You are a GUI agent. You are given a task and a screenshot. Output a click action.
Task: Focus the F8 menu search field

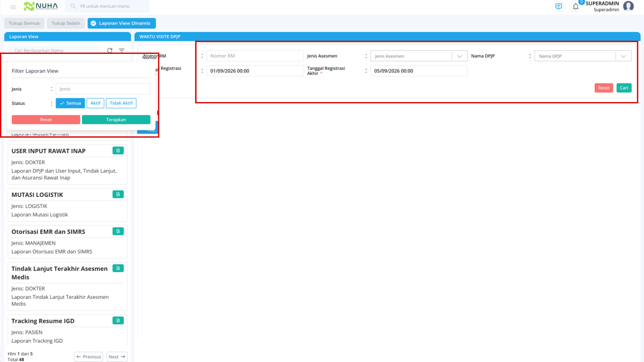coord(107,6)
